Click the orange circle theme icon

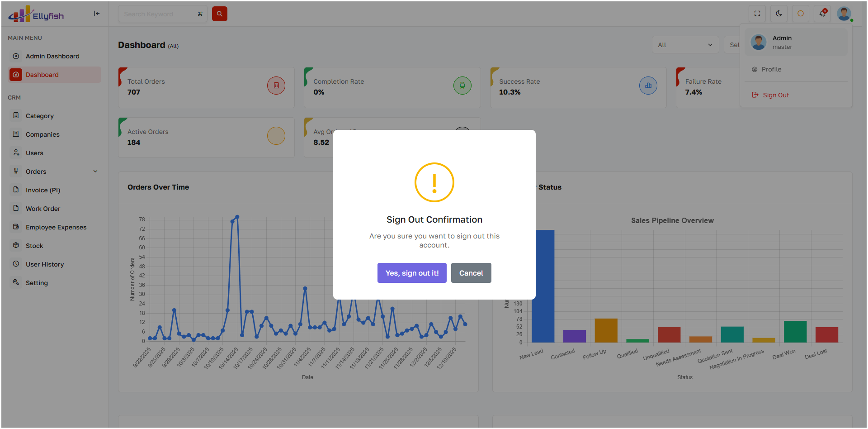(x=801, y=14)
